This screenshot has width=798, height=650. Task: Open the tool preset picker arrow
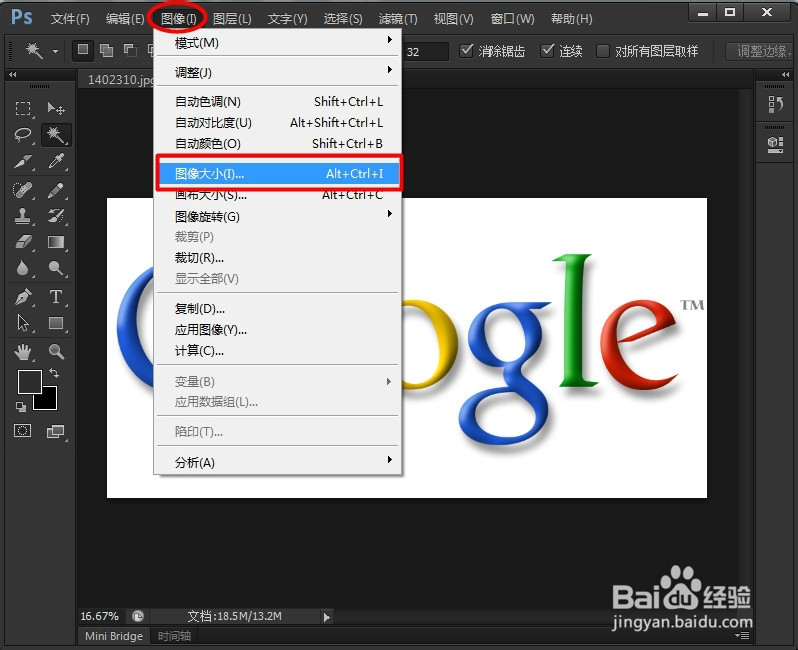[x=55, y=51]
